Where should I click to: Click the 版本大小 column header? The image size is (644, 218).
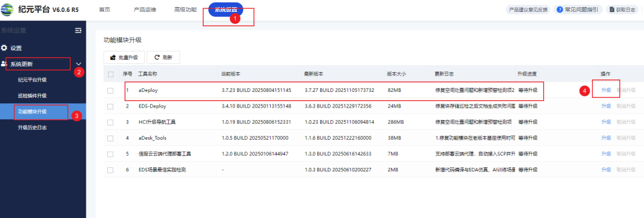click(397, 75)
